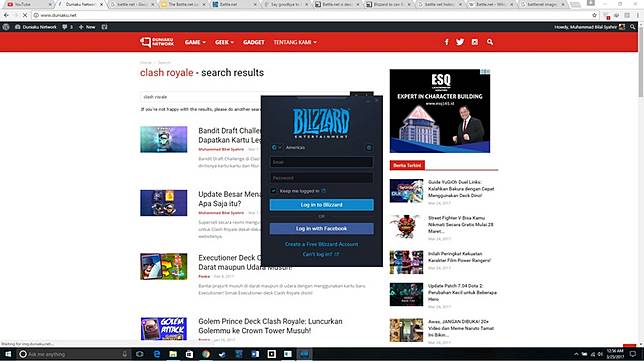Open the GADGET menu item
This screenshot has width=644, height=362.
point(253,42)
